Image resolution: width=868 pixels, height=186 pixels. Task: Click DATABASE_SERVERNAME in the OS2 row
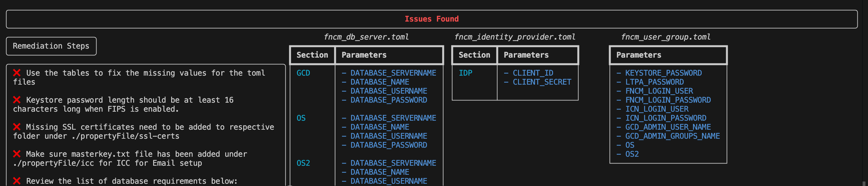(393, 163)
